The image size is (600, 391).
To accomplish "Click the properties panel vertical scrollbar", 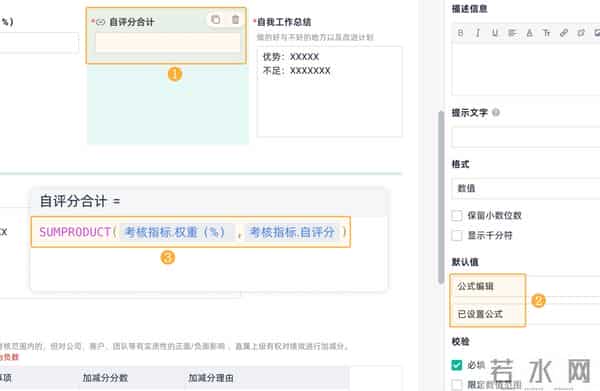I will pyautogui.click(x=441, y=197).
